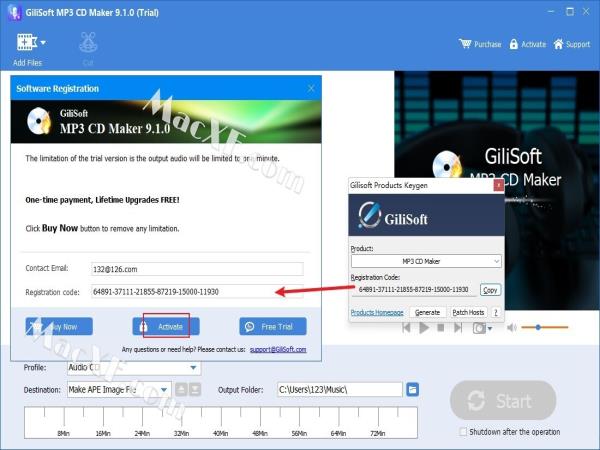Click the Activate button in registration dialog
600x450 pixels.
click(166, 326)
